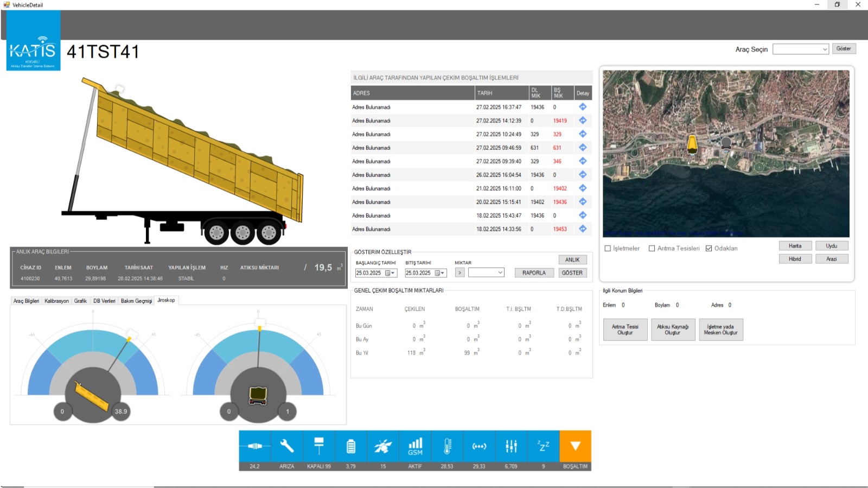Click the sleep mode Zz icon
Screen dimensions: 868x488
(x=543, y=446)
